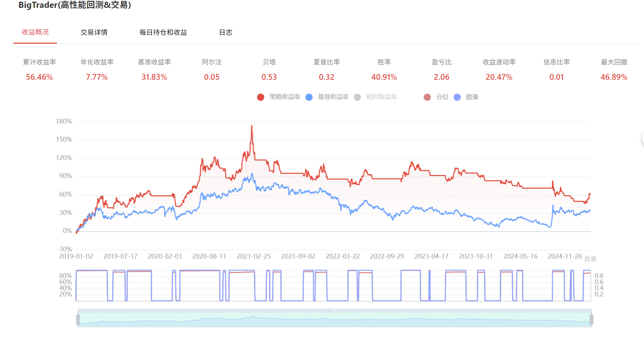
Task: Click the data zoom slider preview area
Action: coord(334,320)
